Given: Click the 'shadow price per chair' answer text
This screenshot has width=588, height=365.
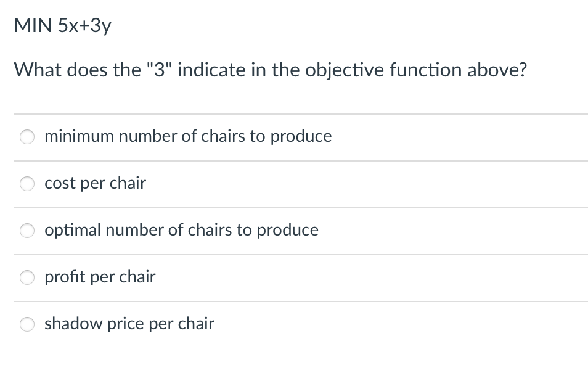Looking at the screenshot, I should pos(129,324).
